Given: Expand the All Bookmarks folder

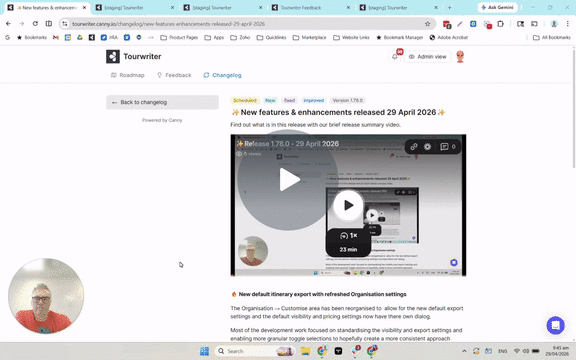Looking at the screenshot, I should coord(551,37).
